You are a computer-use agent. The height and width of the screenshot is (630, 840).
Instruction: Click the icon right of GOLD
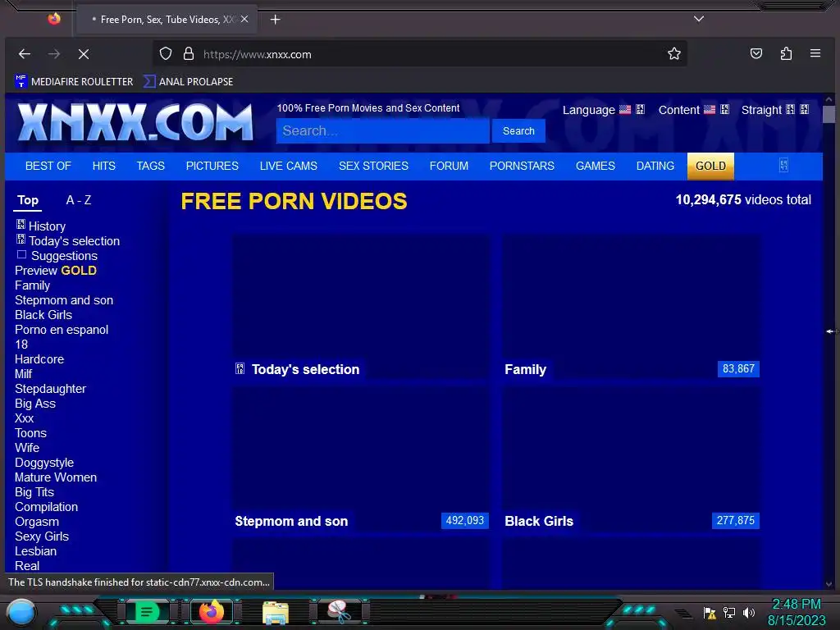click(x=783, y=165)
